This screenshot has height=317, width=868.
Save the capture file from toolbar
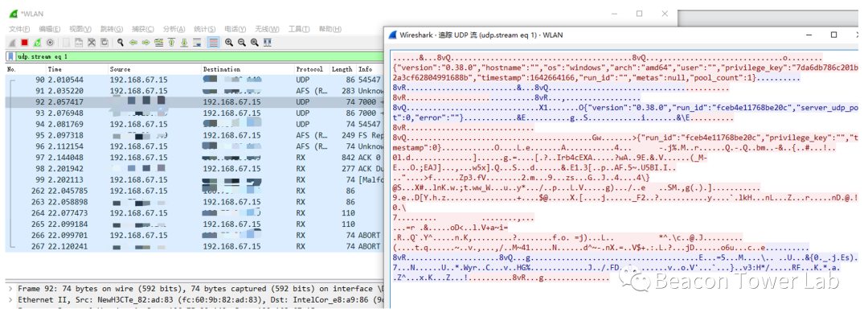pos(79,43)
